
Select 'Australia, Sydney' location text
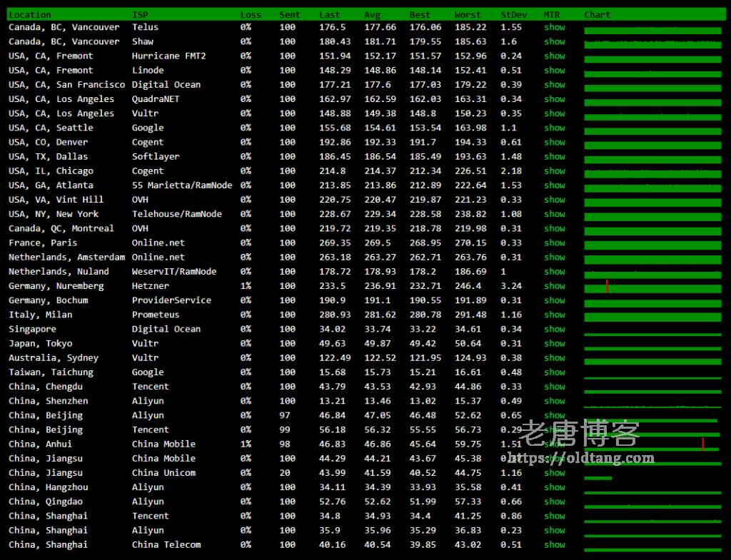point(54,358)
